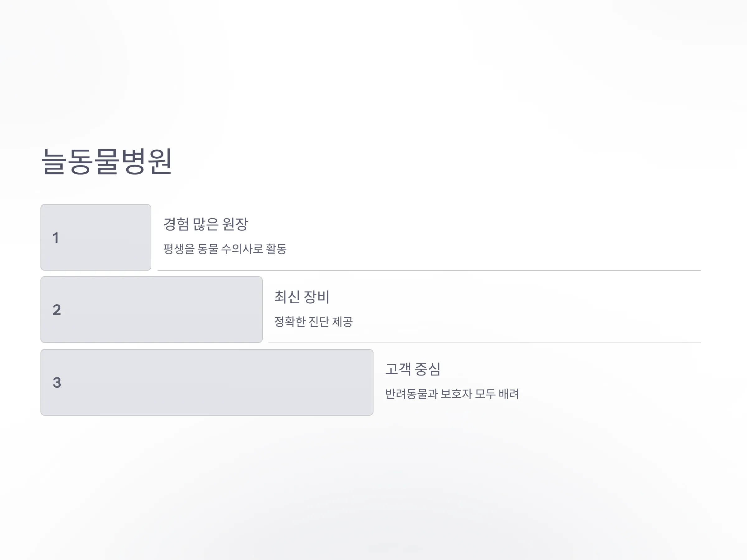Click the divider line under second item
The height and width of the screenshot is (560, 747).
coord(485,343)
